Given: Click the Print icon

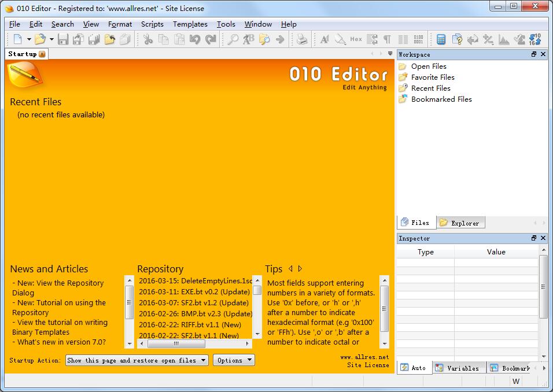Looking at the screenshot, I should (x=302, y=39).
